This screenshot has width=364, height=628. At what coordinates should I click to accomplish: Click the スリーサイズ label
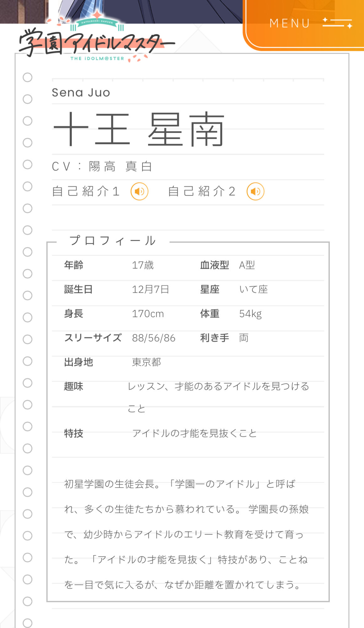coord(93,338)
